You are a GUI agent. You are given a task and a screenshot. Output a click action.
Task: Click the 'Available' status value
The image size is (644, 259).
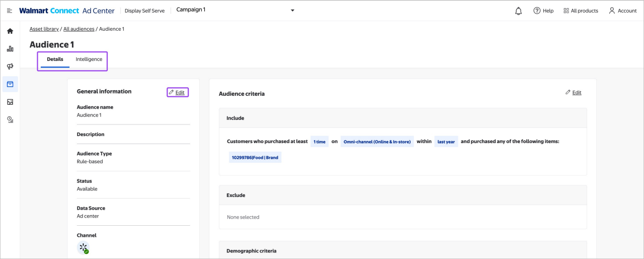[x=87, y=189]
